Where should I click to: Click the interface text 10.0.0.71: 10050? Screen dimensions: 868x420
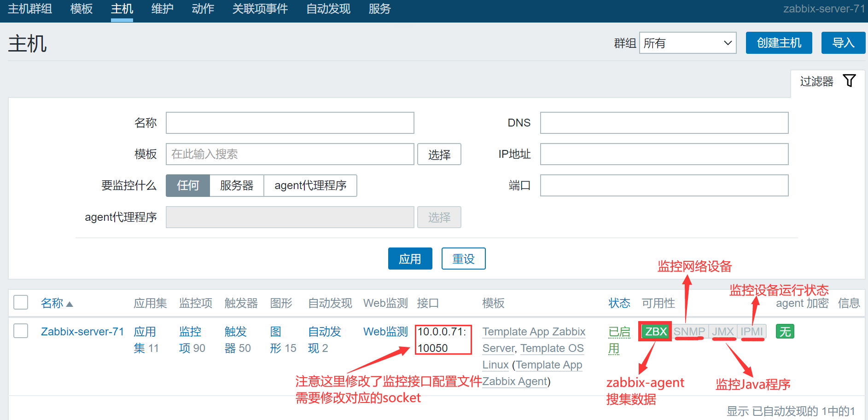[442, 340]
